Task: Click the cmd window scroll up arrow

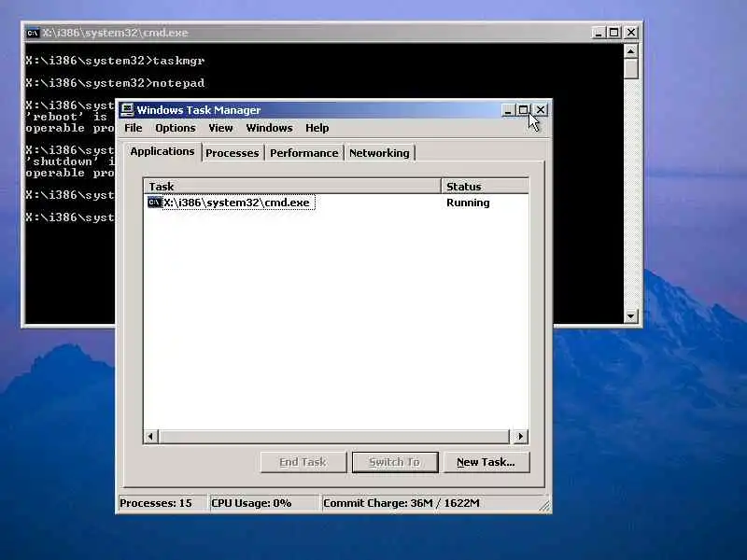Action: (x=631, y=51)
